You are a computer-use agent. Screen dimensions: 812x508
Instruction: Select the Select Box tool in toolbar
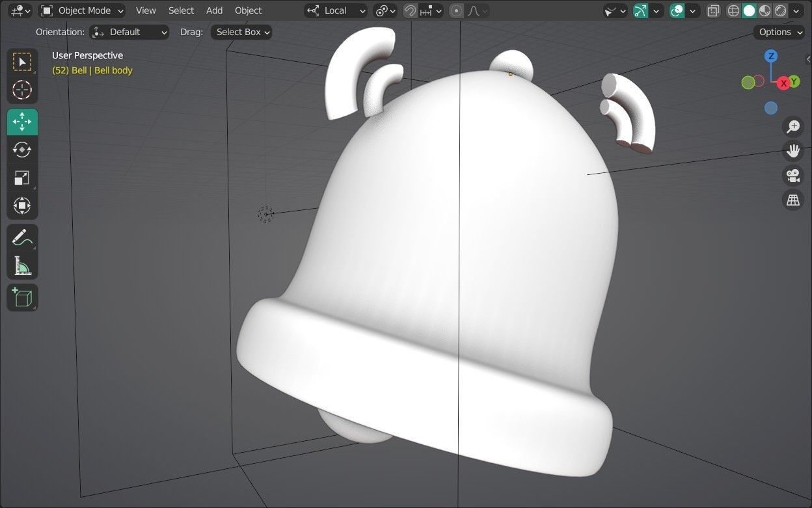22,62
